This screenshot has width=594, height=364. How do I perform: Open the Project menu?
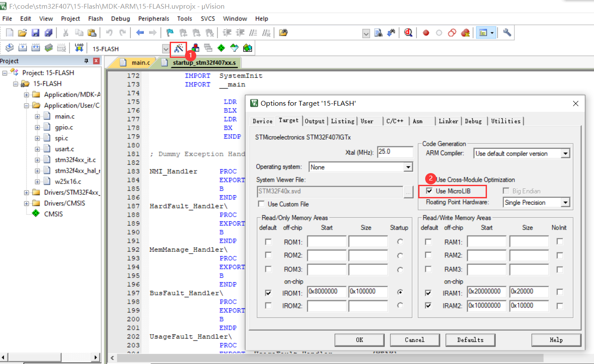pyautogui.click(x=70, y=19)
